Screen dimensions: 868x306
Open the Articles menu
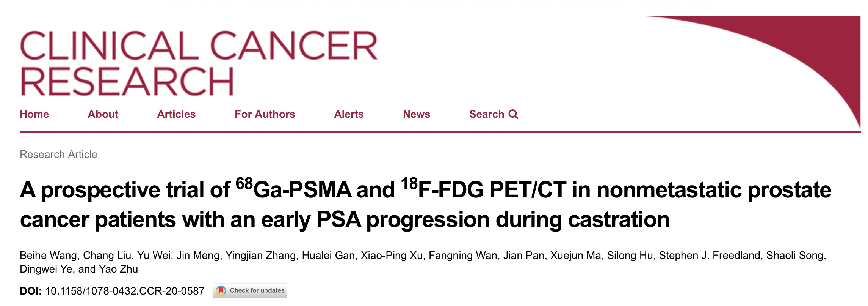point(176,114)
